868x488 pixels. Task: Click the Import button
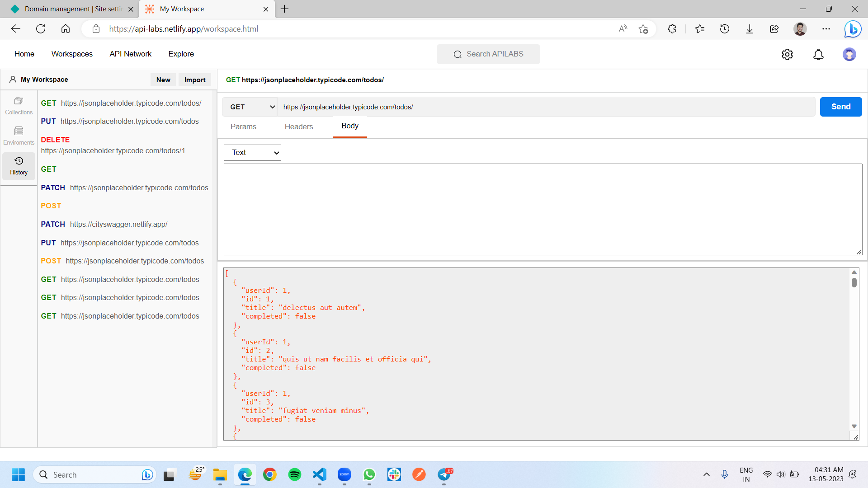(x=194, y=80)
